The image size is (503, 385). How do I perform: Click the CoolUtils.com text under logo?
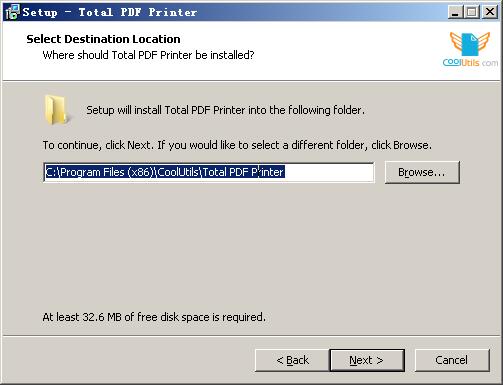coord(470,62)
